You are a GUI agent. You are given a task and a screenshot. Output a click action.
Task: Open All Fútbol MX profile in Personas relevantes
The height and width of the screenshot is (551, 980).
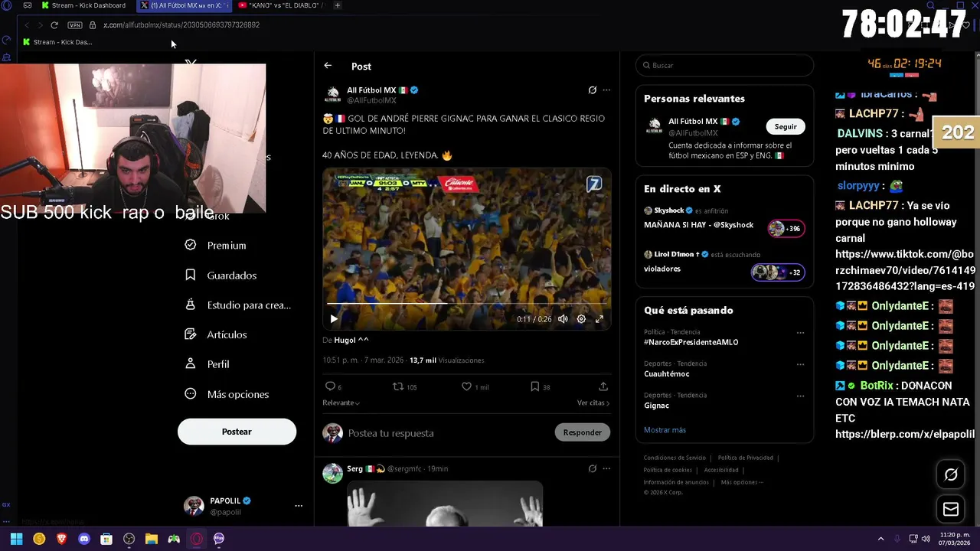coord(693,122)
